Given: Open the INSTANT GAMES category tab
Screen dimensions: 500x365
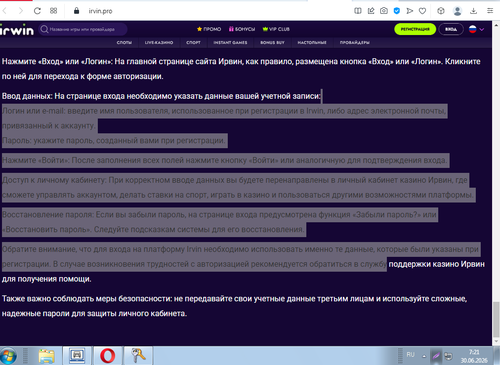Looking at the screenshot, I should 230,42.
